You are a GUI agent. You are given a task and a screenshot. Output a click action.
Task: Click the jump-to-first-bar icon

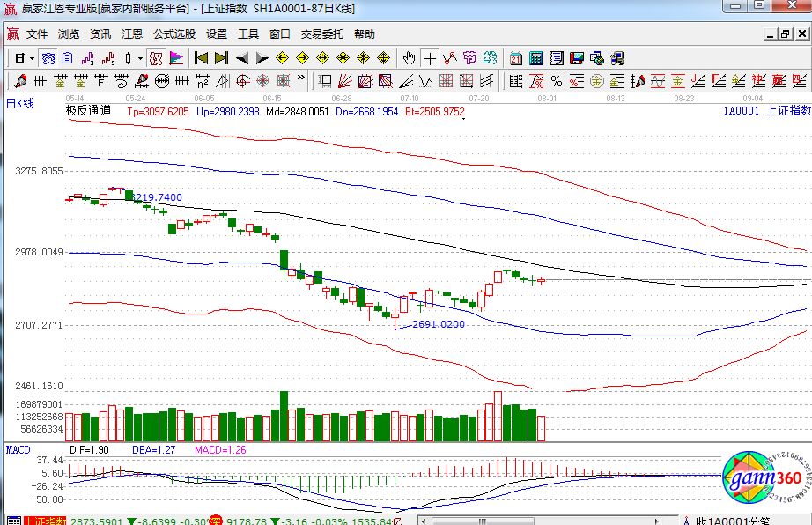201,58
